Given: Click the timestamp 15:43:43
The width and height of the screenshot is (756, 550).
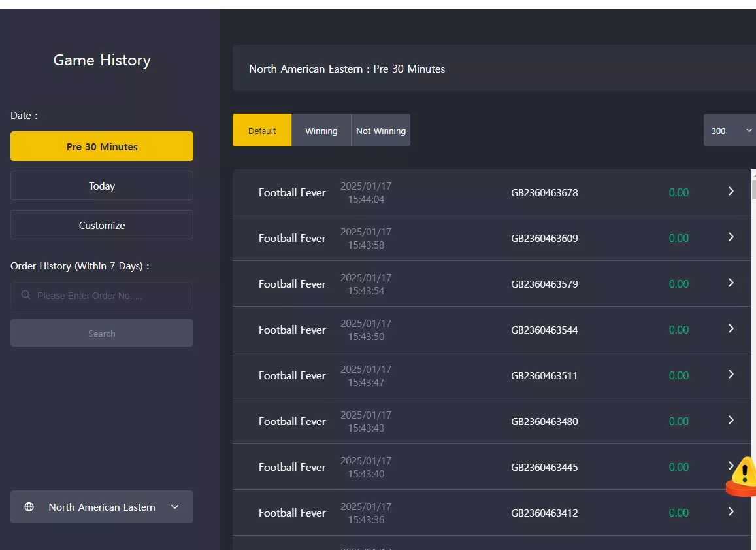Looking at the screenshot, I should 366,428.
